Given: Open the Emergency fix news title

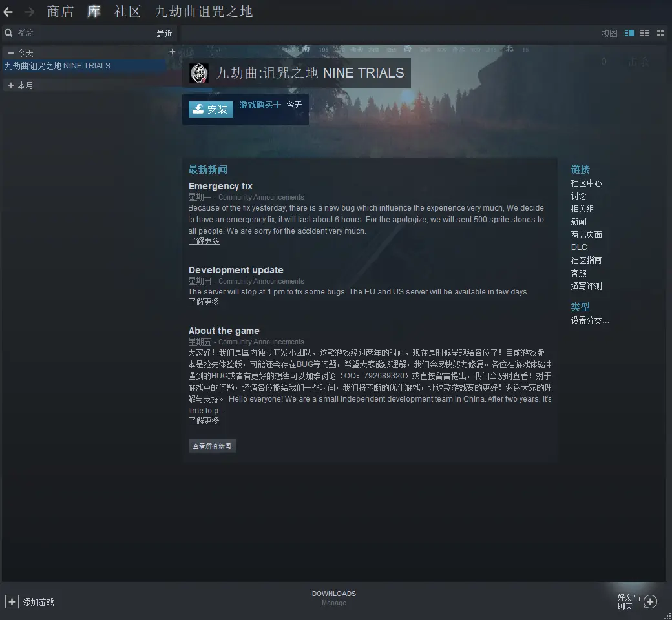Looking at the screenshot, I should click(x=220, y=186).
